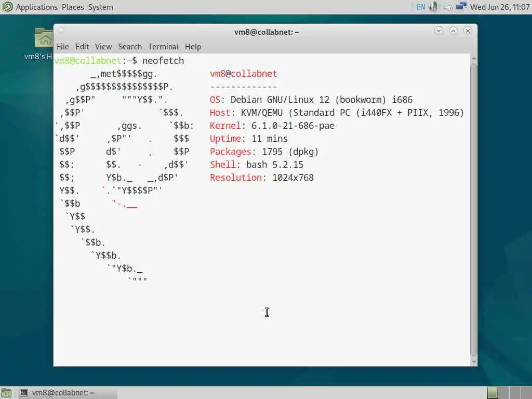This screenshot has width=532, height=399.
Task: Open the terminal's Search menu
Action: [x=130, y=46]
